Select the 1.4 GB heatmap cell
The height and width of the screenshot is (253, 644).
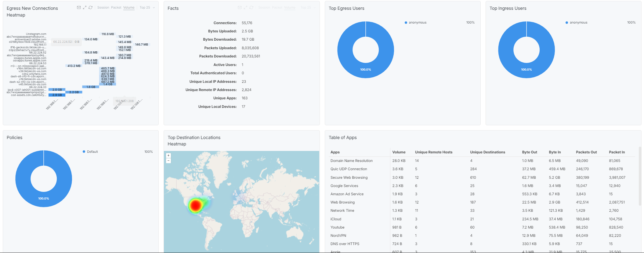[108, 84]
